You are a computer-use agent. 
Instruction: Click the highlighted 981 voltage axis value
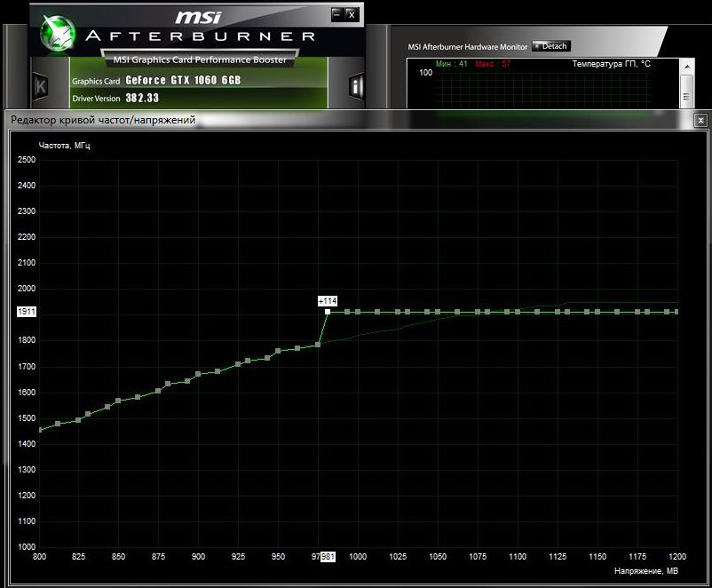coord(328,557)
